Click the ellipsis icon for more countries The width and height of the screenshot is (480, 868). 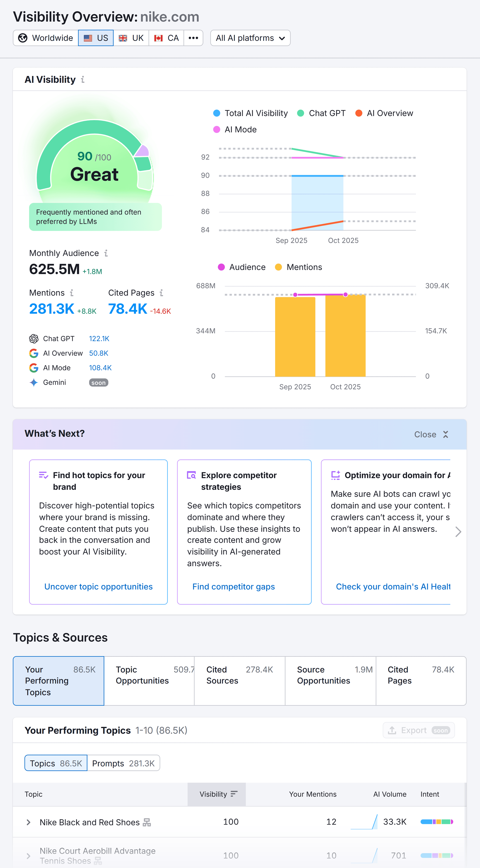click(x=193, y=38)
